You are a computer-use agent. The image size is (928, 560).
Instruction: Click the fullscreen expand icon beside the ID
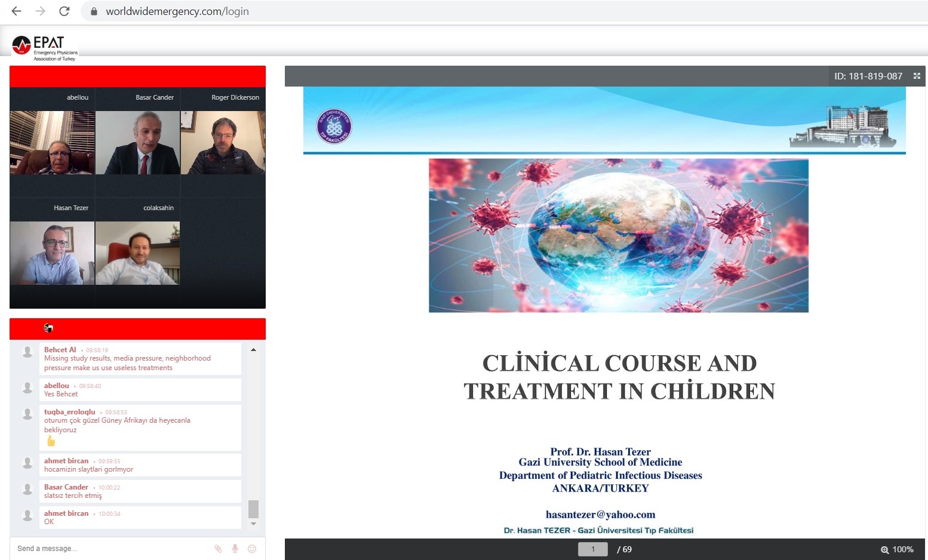pos(917,76)
